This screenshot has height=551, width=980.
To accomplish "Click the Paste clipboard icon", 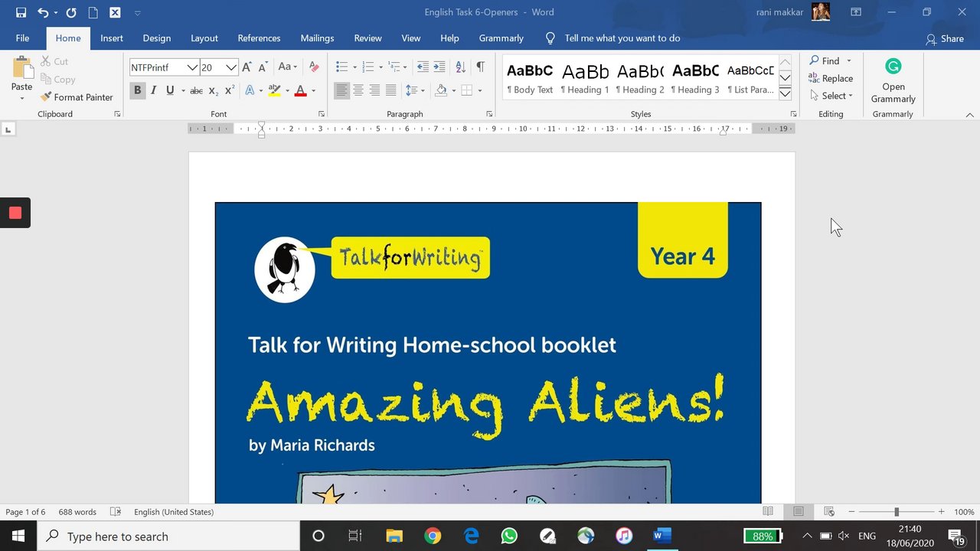I will [x=21, y=68].
